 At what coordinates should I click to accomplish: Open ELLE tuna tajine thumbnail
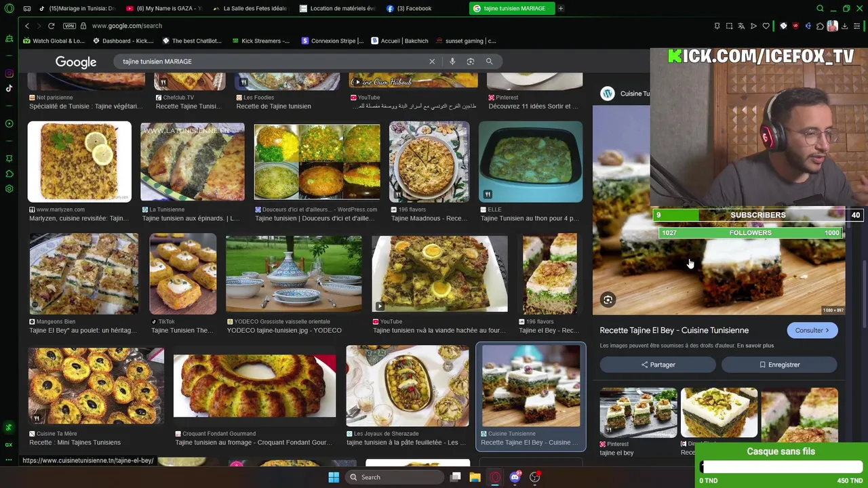tap(530, 162)
